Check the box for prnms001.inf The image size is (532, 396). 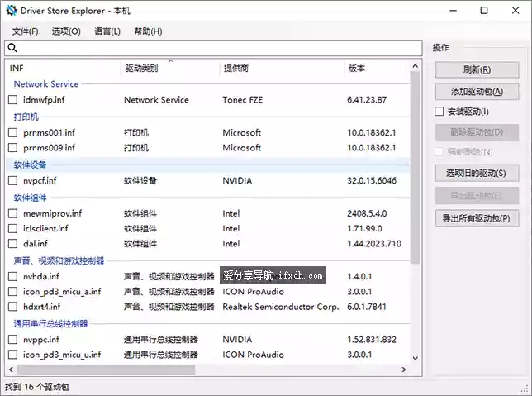pyautogui.click(x=12, y=133)
